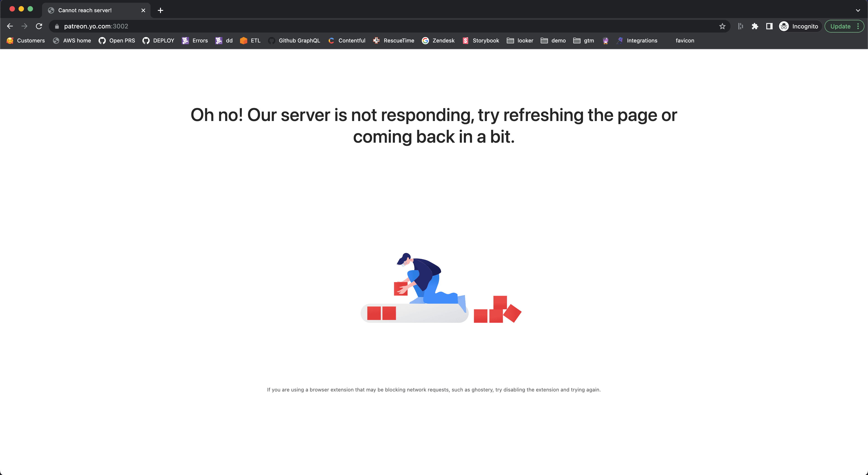Open the Zendesk bookmark

pyautogui.click(x=438, y=40)
